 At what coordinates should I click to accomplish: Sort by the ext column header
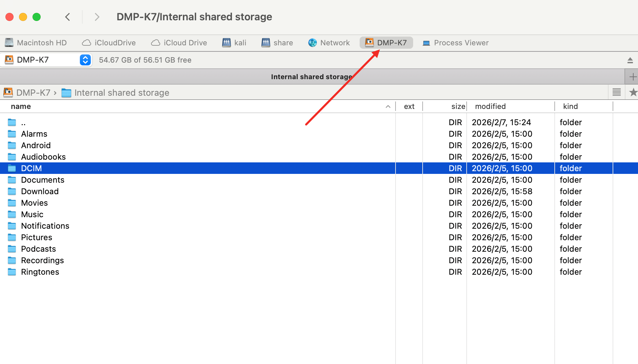[409, 106]
